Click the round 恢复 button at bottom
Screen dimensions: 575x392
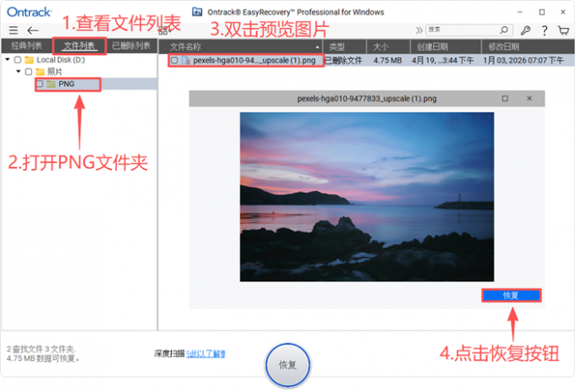tap(287, 365)
